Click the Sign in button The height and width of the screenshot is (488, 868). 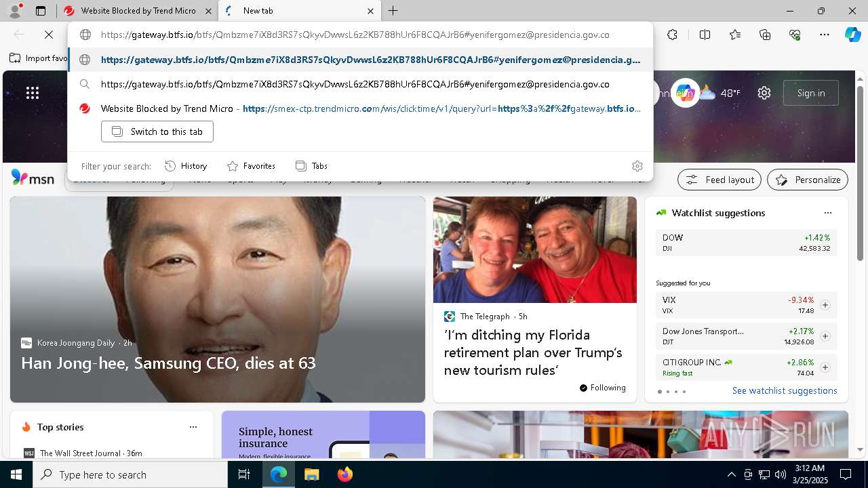pyautogui.click(x=811, y=93)
